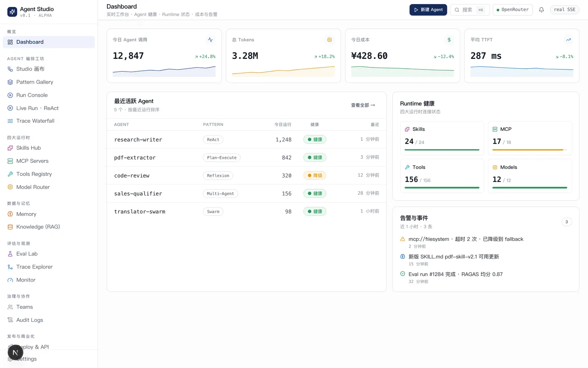588x368 pixels.
Task: Click the Trace Waterfall waves icon
Action: click(10, 121)
